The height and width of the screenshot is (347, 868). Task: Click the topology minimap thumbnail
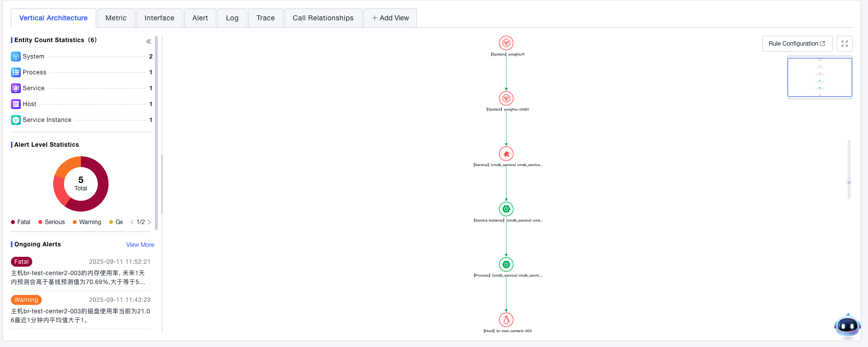point(819,77)
